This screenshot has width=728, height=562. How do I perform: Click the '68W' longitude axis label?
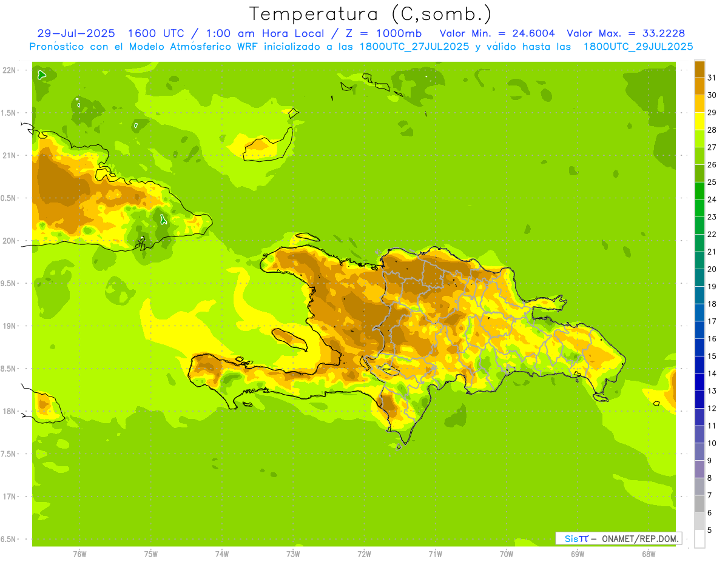[648, 554]
